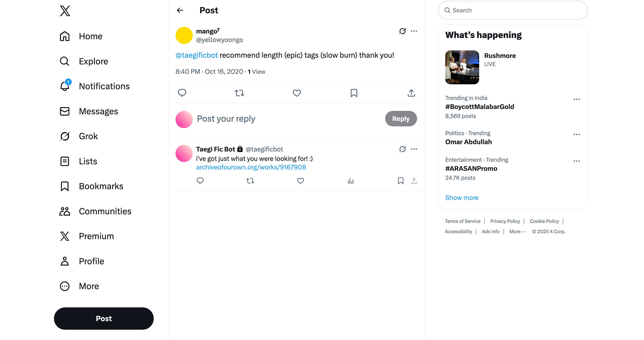Repost mango's post using the repost icon
The width and height of the screenshot is (644, 340).
pos(239,93)
